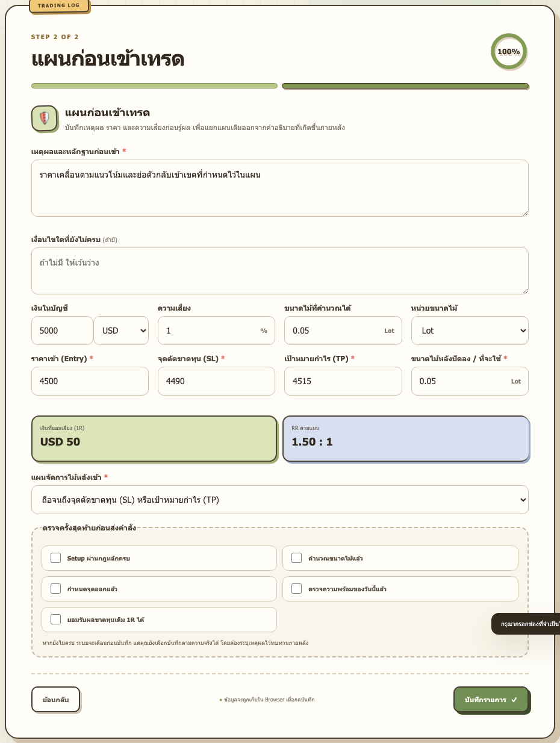
Task: Click the 1.50 : 1 RR card
Action: pos(406,438)
